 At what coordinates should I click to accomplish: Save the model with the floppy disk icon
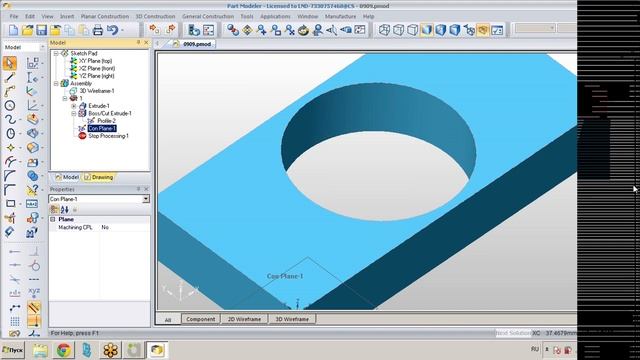(x=41, y=30)
